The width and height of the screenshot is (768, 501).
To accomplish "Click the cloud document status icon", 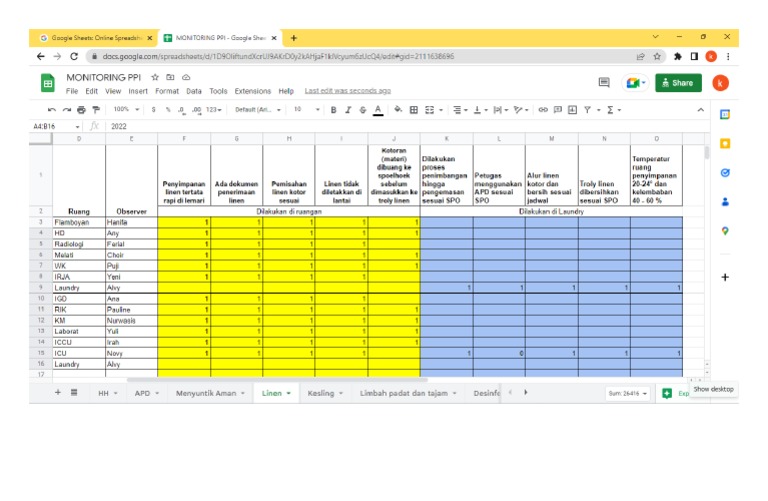I will click(186, 77).
